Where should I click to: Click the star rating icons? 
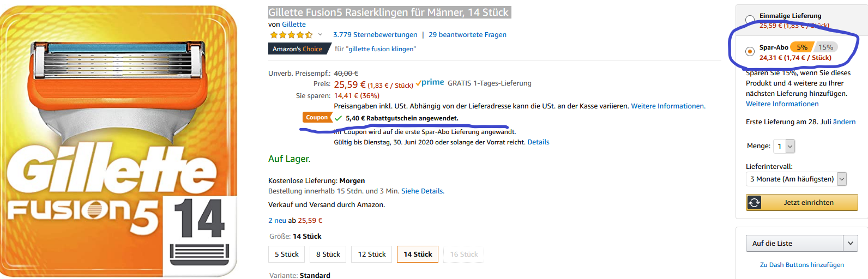[291, 35]
